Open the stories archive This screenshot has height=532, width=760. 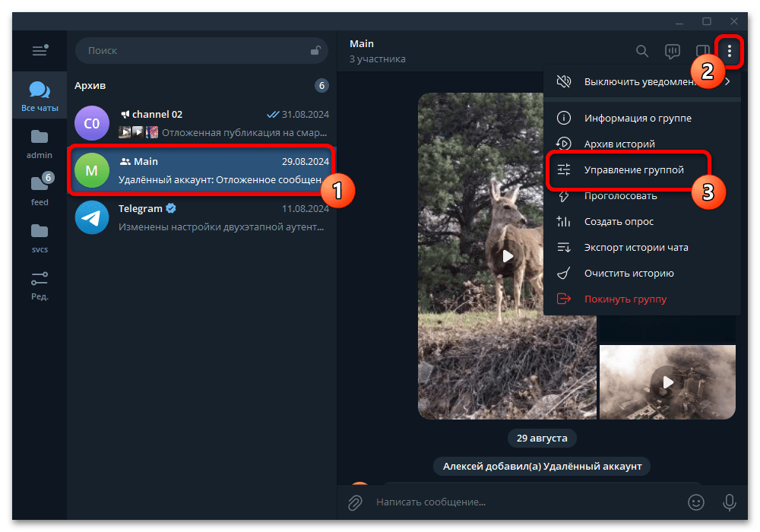pos(642,144)
